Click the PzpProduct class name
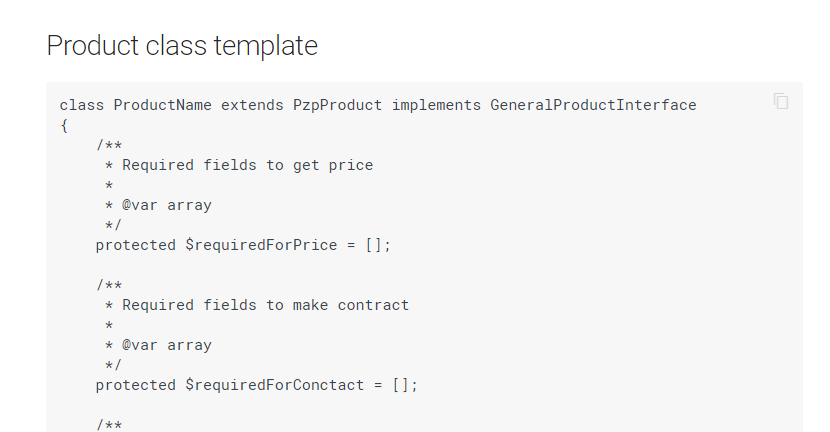Viewport: 830px width, 432px height. point(338,105)
